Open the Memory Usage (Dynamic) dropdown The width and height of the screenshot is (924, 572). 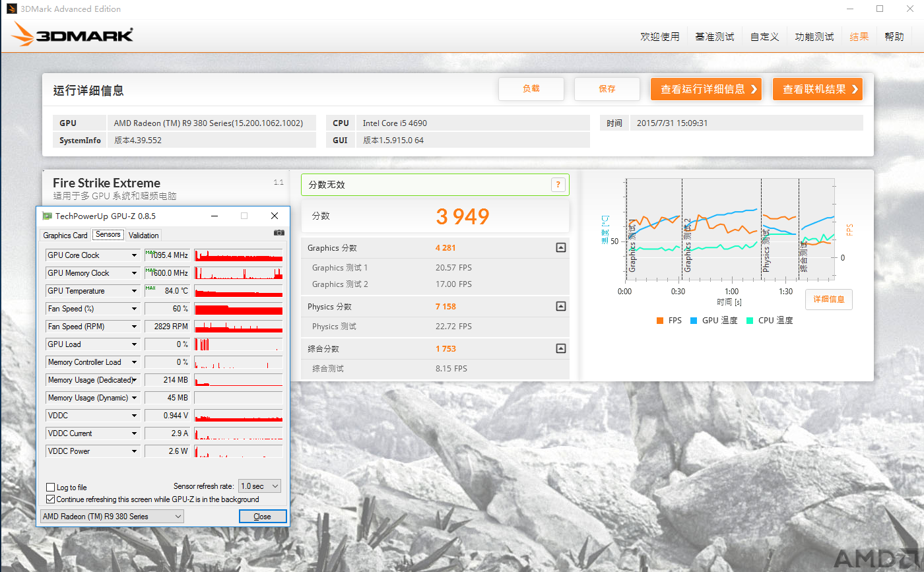pyautogui.click(x=135, y=398)
